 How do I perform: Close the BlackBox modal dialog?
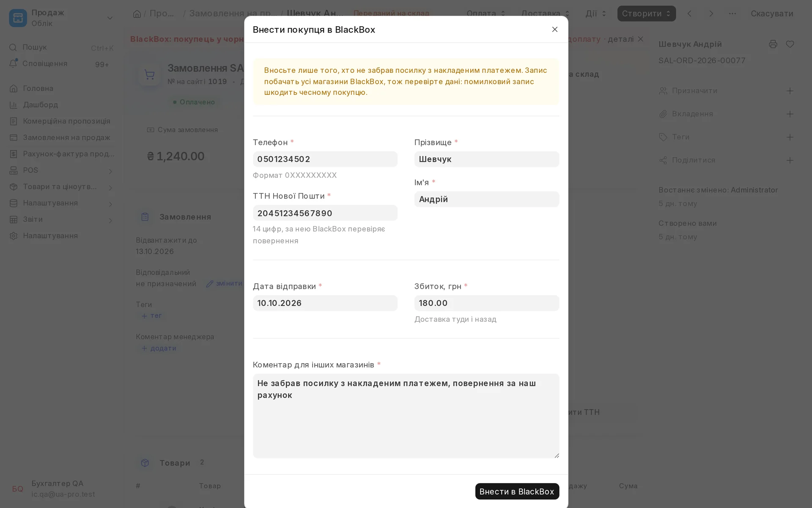(554, 29)
